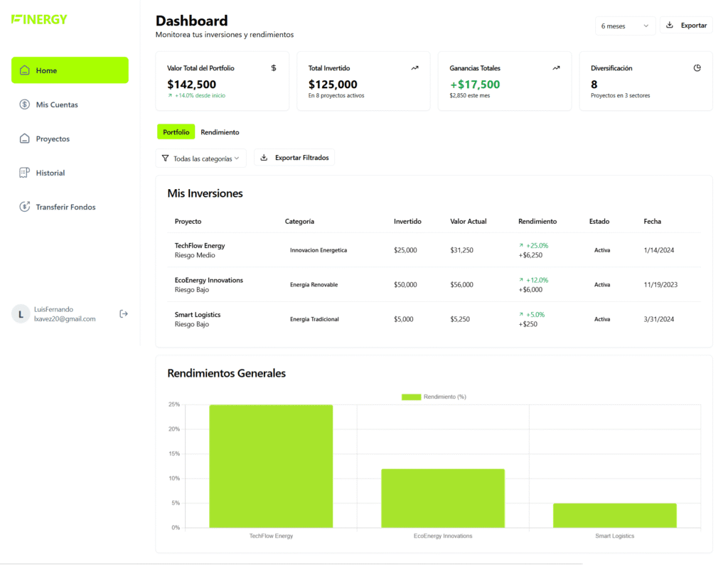Open Mis Cuentas in the sidebar

tap(57, 104)
